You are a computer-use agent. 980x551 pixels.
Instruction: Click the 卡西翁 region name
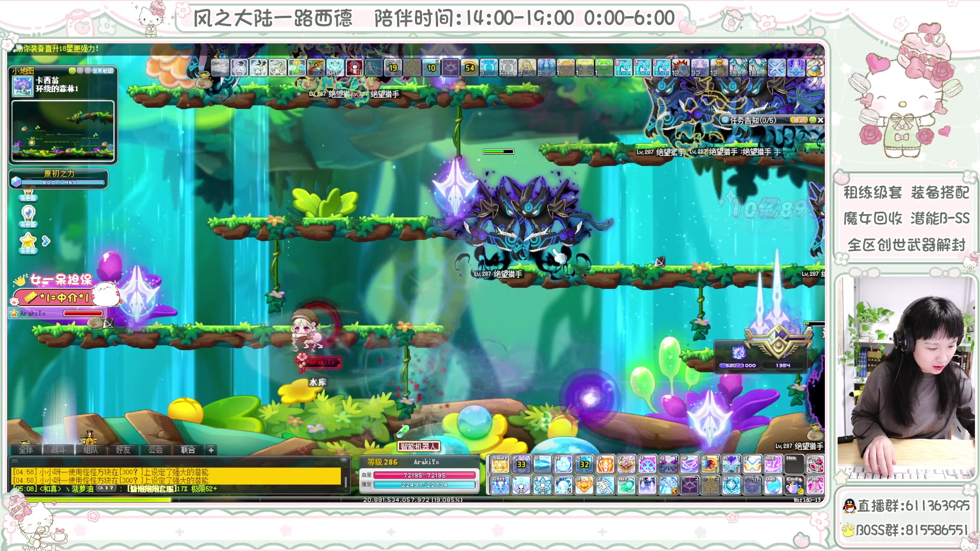[47, 80]
